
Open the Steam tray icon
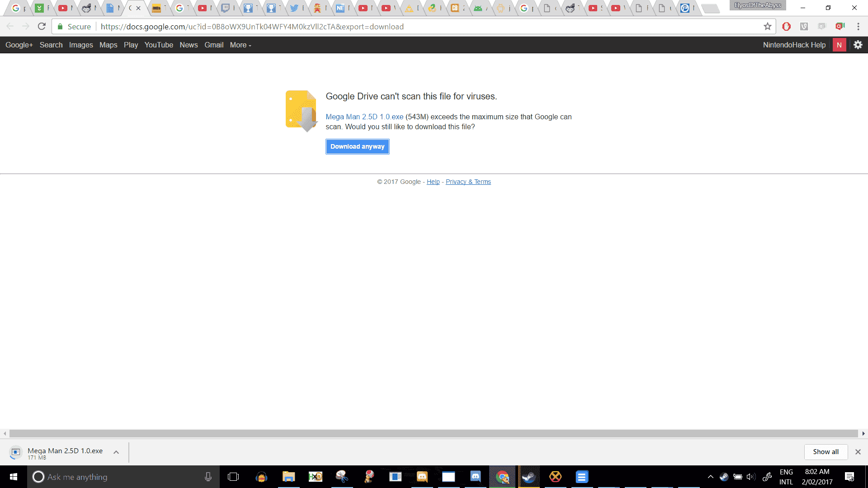pos(724,477)
